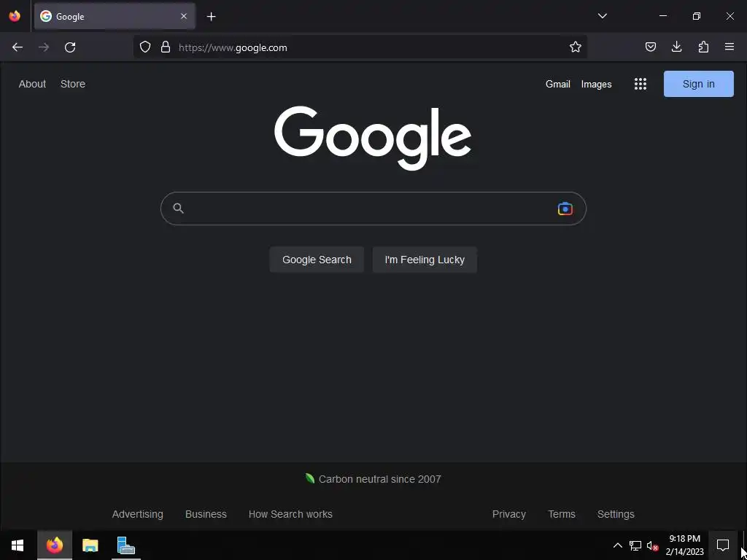Open the Advertising footer link
The image size is (747, 560).
coord(138,514)
